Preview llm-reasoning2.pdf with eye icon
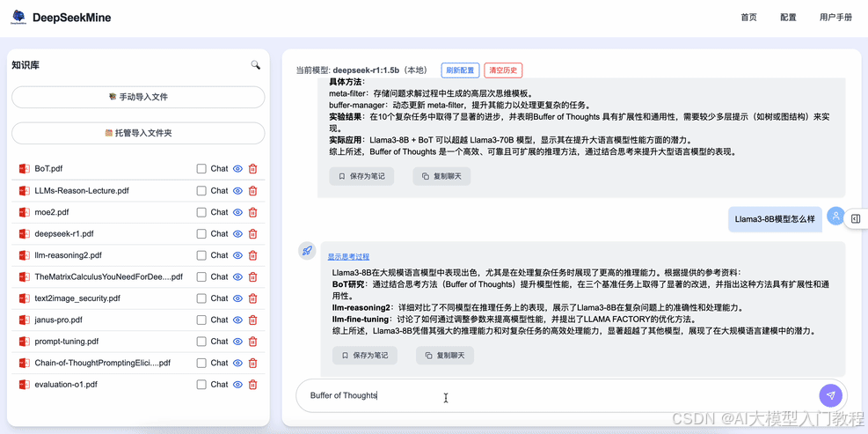The image size is (868, 434). click(x=238, y=255)
